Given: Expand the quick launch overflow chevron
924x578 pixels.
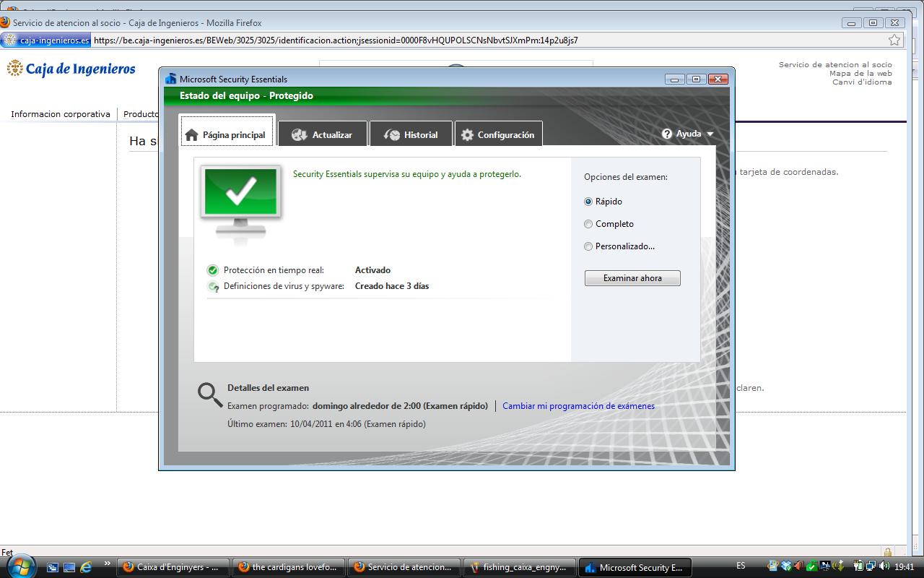Looking at the screenshot, I should tap(108, 564).
